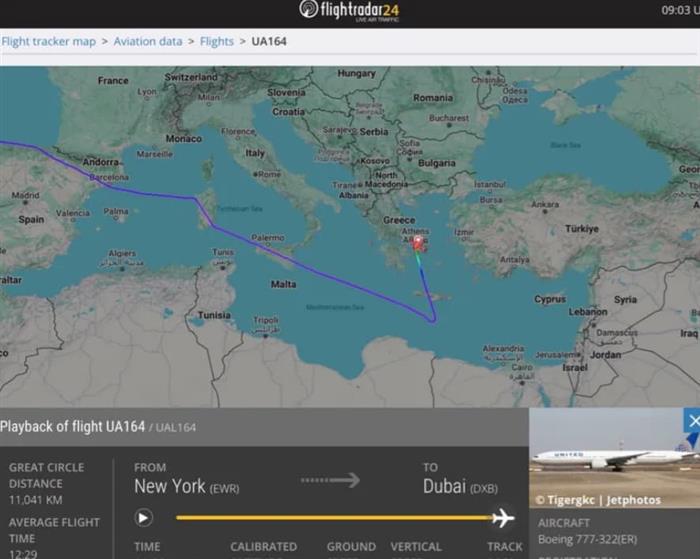Open the Flight tracker map breadcrumb

coord(48,42)
